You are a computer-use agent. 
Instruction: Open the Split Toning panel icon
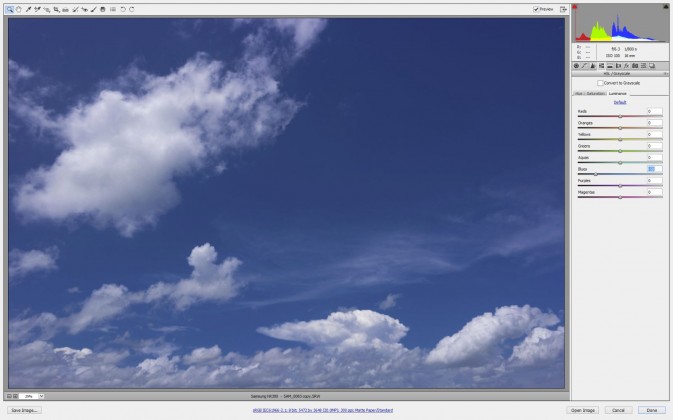coord(610,66)
